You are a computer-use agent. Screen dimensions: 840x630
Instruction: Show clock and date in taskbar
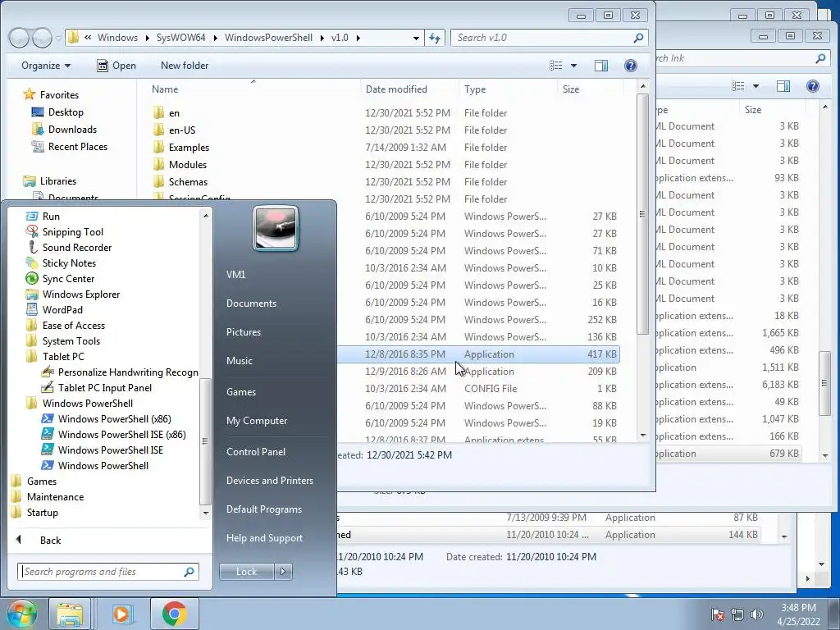pyautogui.click(x=798, y=614)
